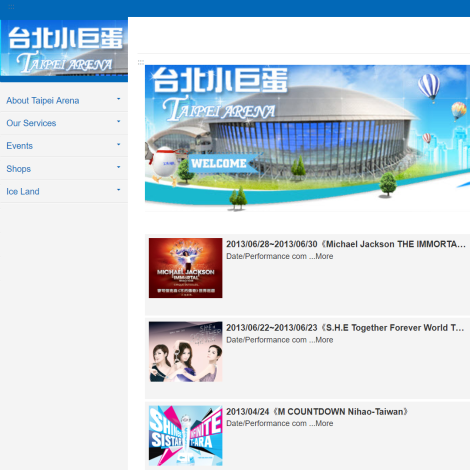Expand the Our Services dropdown arrow
Viewport: 470px width, 470px height.
coord(118,122)
